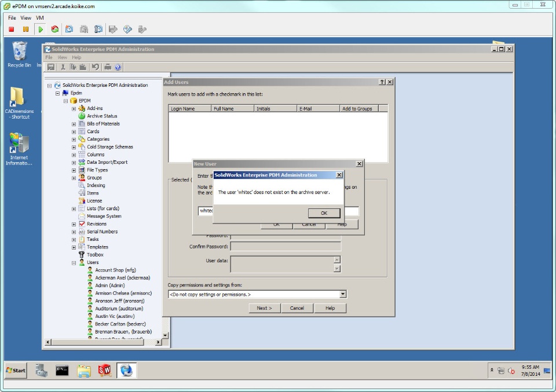The image size is (556, 392).
Task: Open the File menu of the VM console
Action: tap(12, 18)
